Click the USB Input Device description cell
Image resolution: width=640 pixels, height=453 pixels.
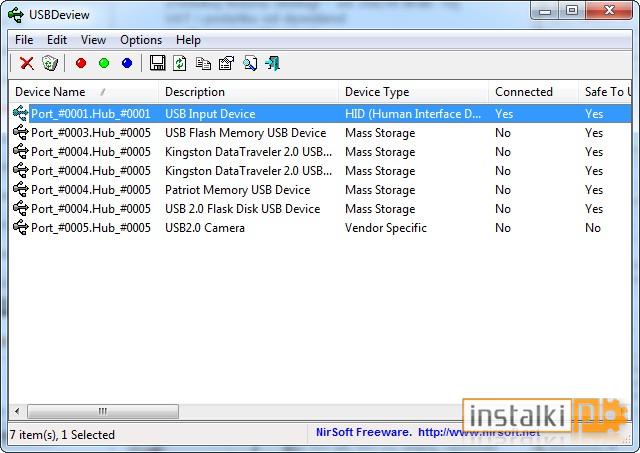click(x=210, y=114)
